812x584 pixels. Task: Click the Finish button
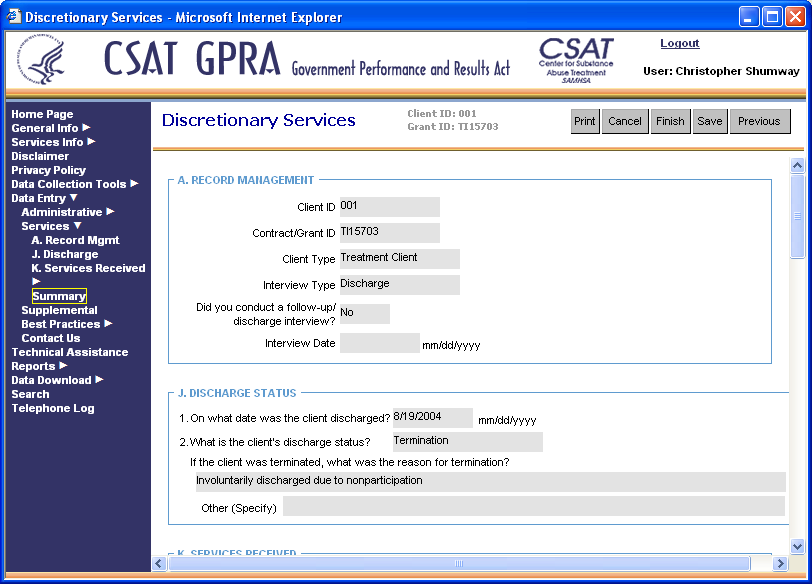670,121
